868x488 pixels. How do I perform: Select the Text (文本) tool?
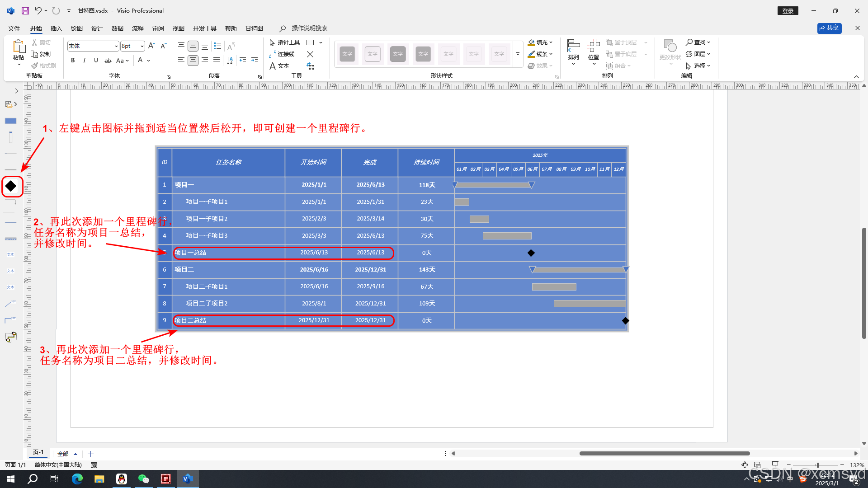click(x=279, y=66)
